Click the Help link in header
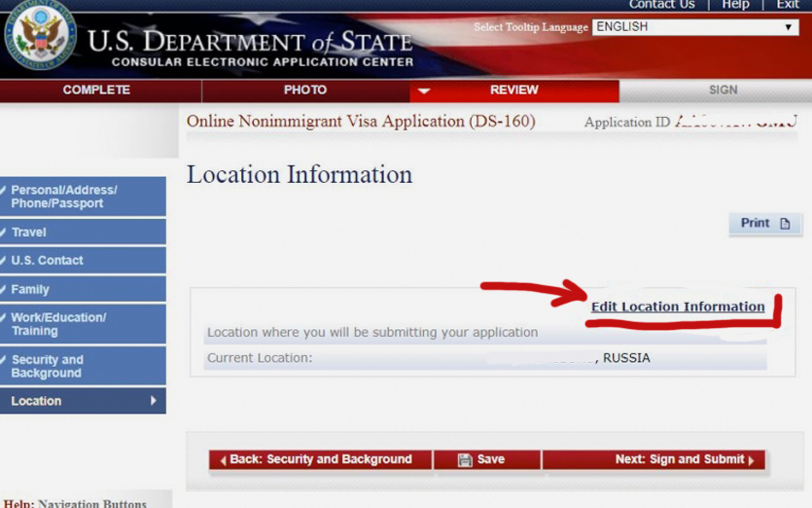 tap(735, 5)
